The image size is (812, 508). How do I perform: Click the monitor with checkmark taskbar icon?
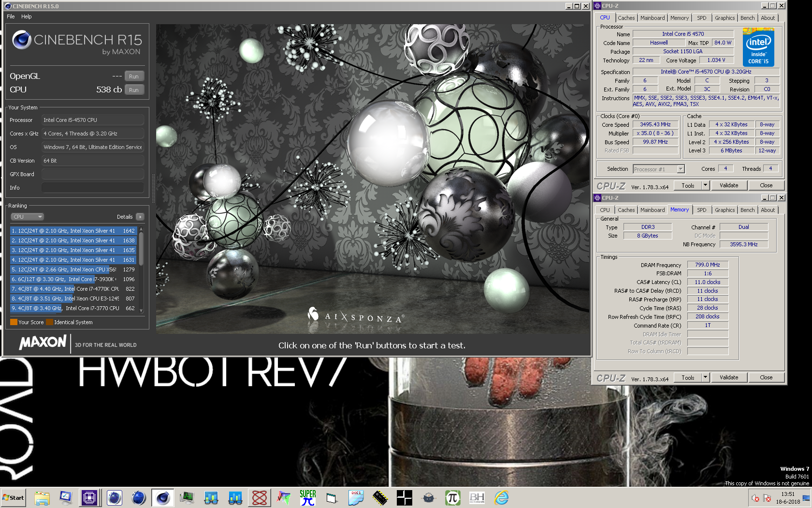click(66, 497)
